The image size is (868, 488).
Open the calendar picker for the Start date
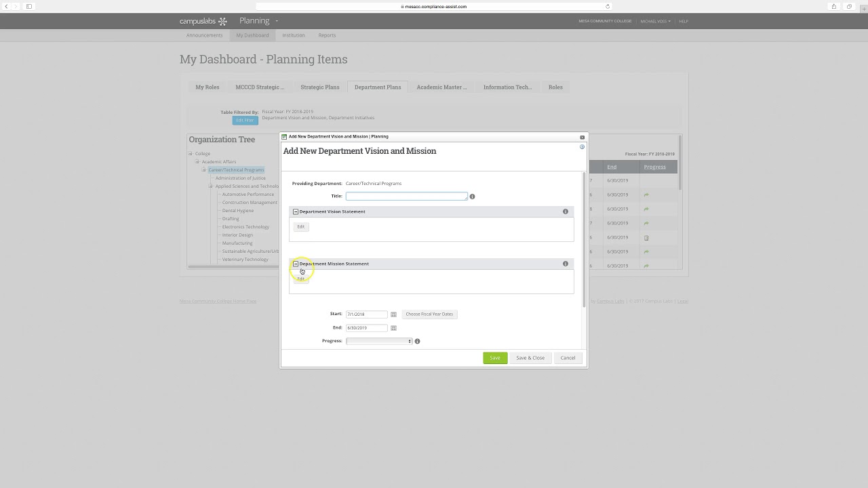393,314
